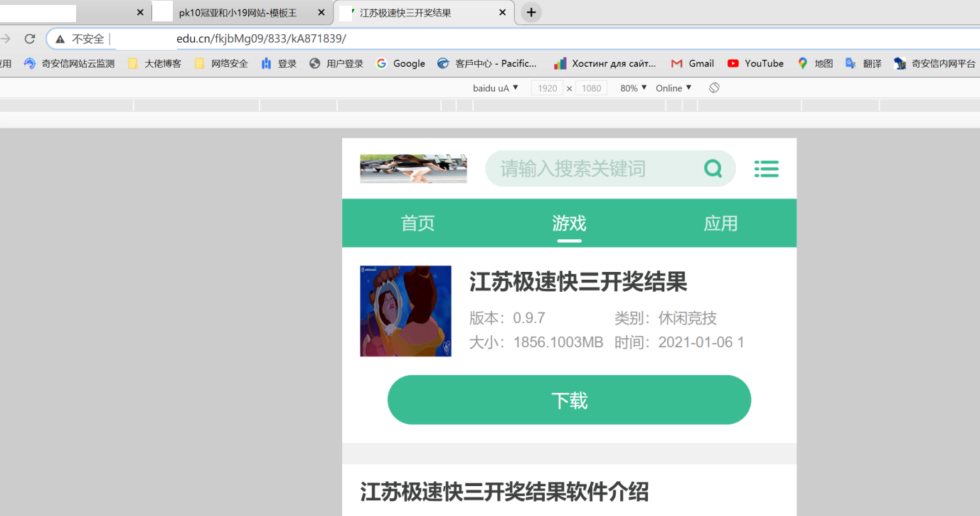This screenshot has height=516, width=980.
Task: Click the page reload icon
Action: [29, 39]
